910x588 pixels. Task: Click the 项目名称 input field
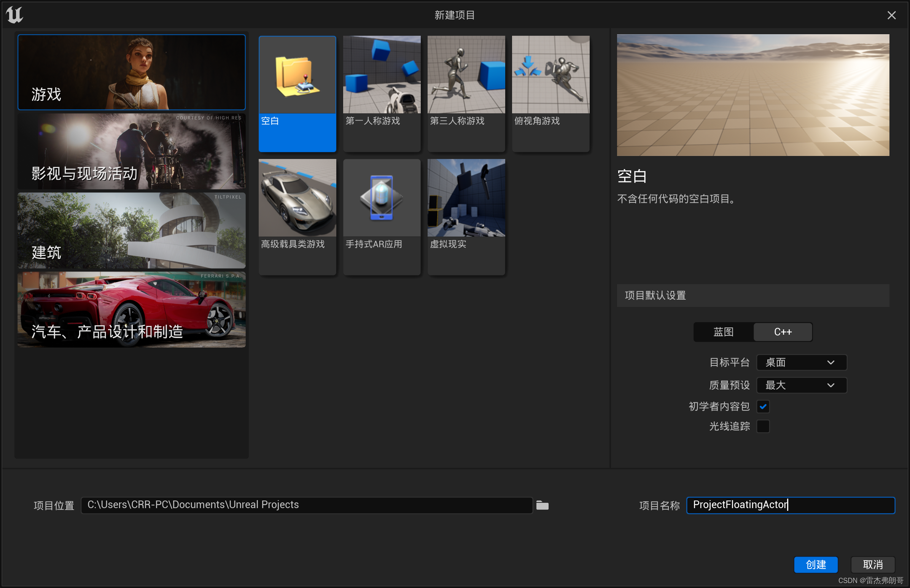790,505
